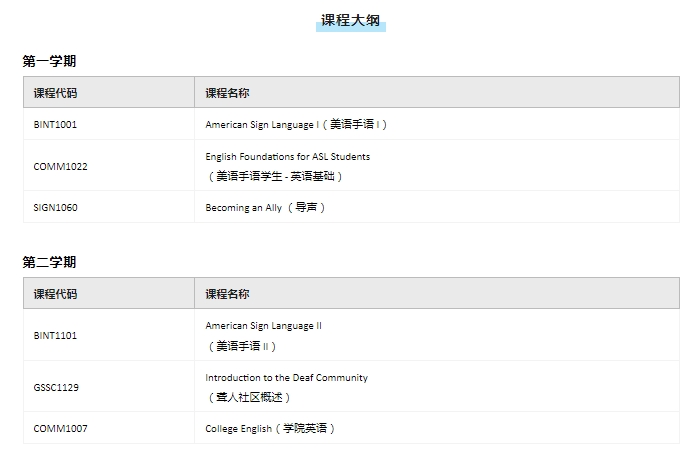
Task: Click 课程名称 header in second semester table
Action: click(227, 294)
